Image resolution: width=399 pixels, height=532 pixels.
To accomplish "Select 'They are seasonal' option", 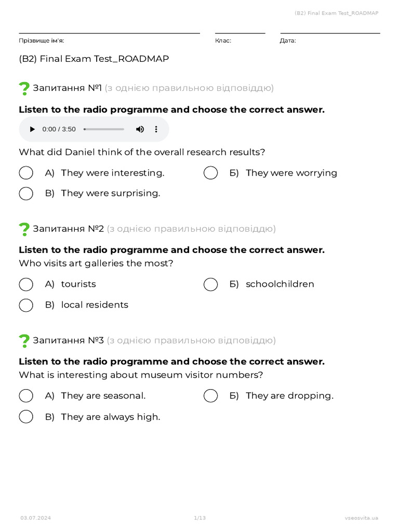I will pos(26,396).
